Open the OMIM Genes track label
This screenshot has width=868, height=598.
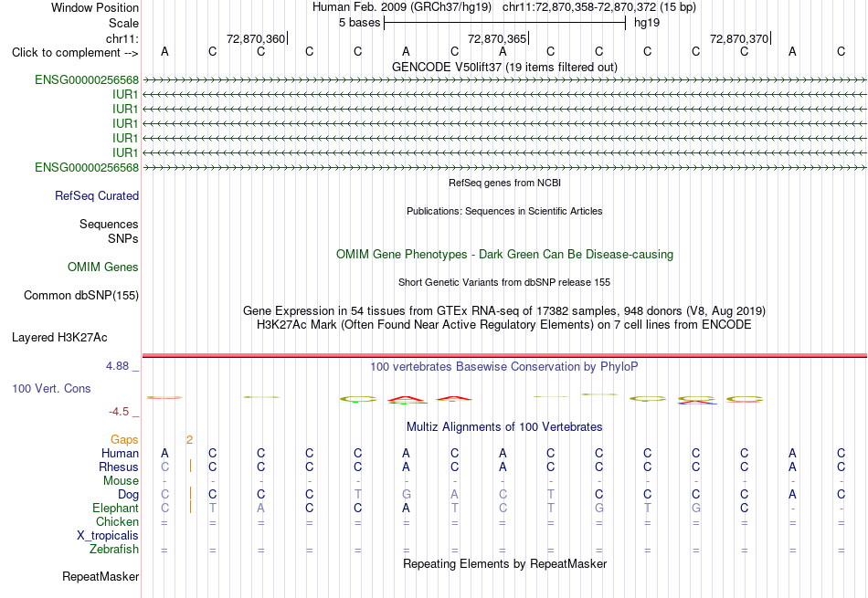tap(103, 268)
